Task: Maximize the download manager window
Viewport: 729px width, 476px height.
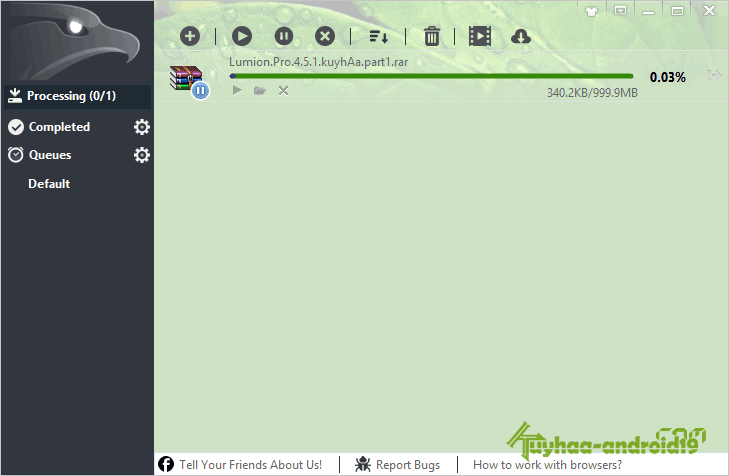Action: point(677,11)
